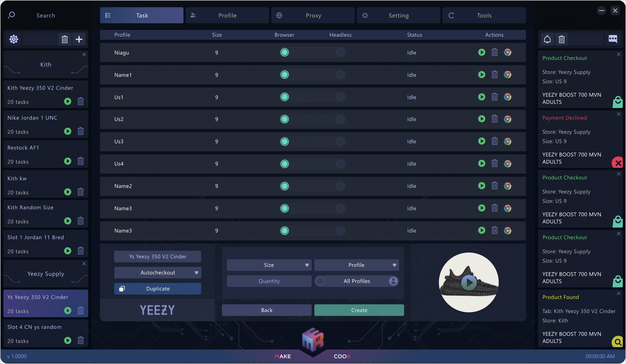This screenshot has width=626, height=364.
Task: Toggle Browser switch for Niagu
Action: click(x=284, y=52)
